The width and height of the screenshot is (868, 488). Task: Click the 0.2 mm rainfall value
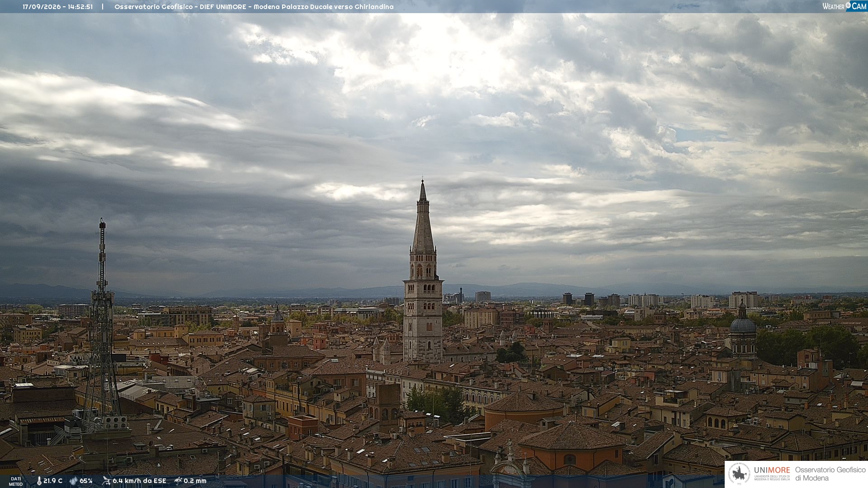tap(195, 481)
